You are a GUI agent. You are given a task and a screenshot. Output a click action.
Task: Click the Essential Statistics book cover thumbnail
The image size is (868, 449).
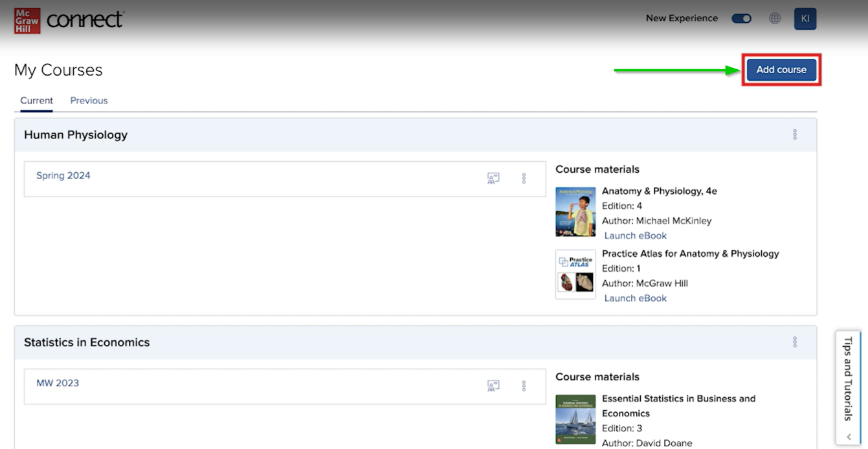(575, 419)
